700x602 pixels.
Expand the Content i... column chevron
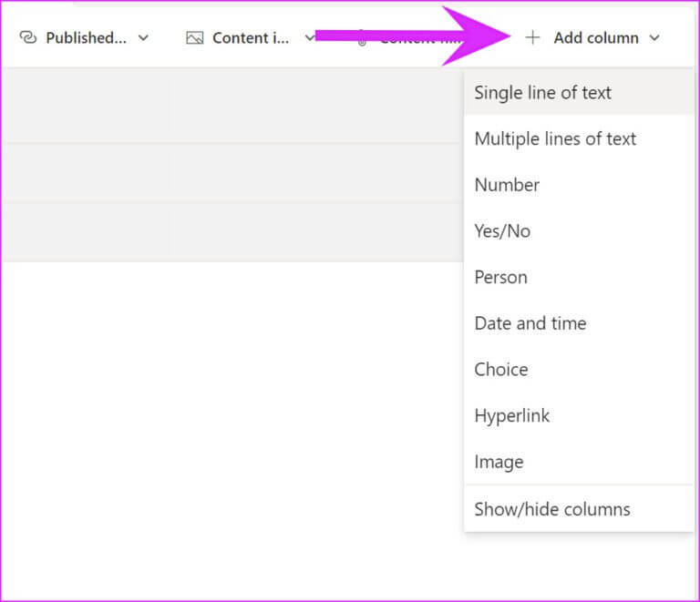click(x=309, y=38)
